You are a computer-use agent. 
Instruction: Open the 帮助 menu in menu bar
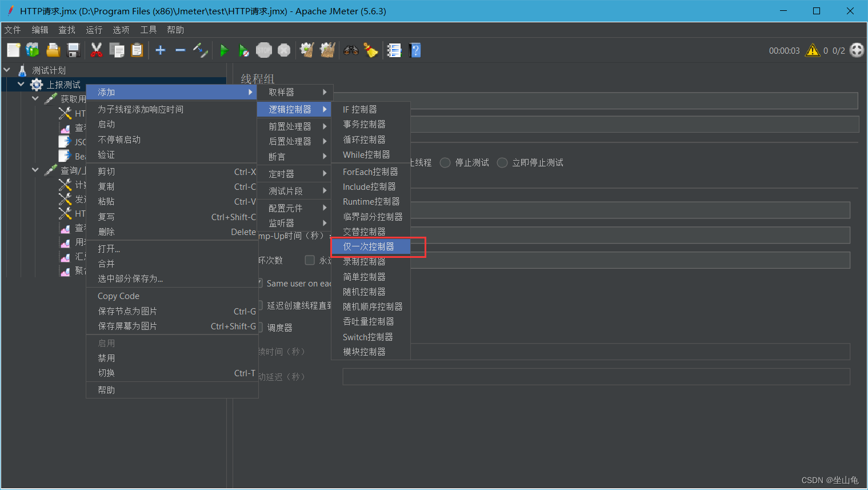[x=175, y=30]
